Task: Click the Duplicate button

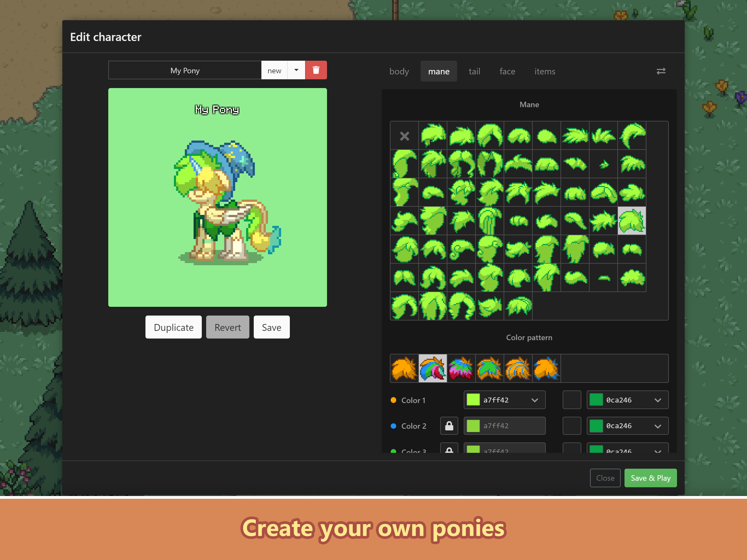Action: tap(173, 327)
